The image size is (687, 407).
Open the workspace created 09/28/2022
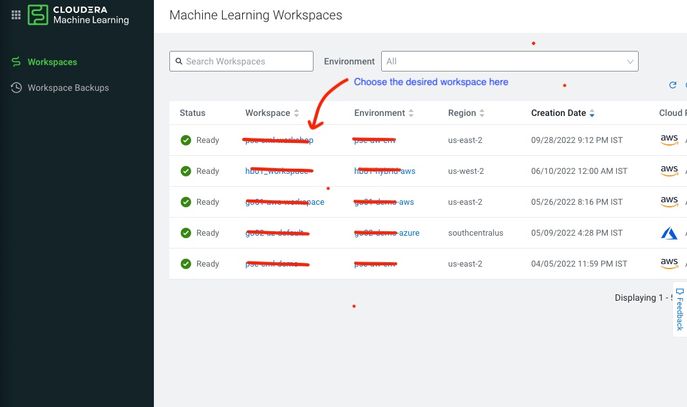coord(279,140)
